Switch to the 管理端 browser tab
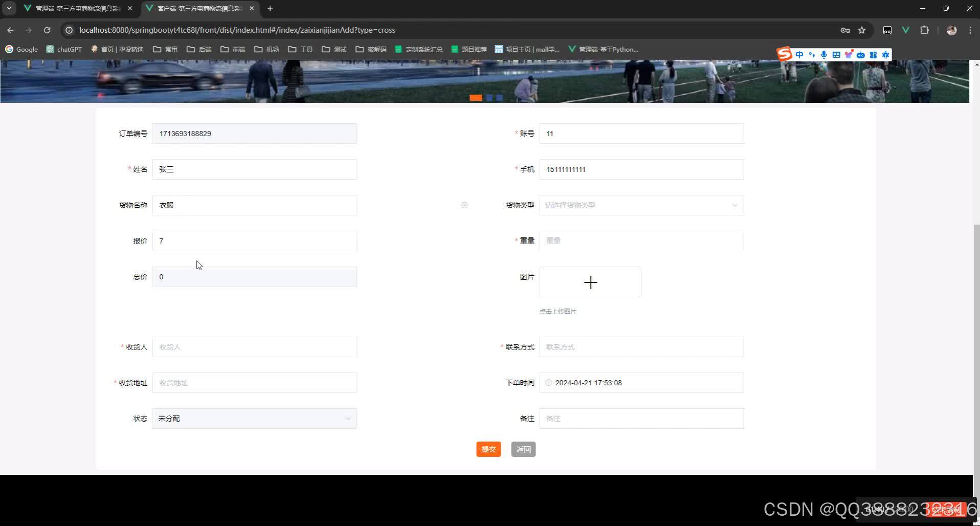 click(77, 8)
